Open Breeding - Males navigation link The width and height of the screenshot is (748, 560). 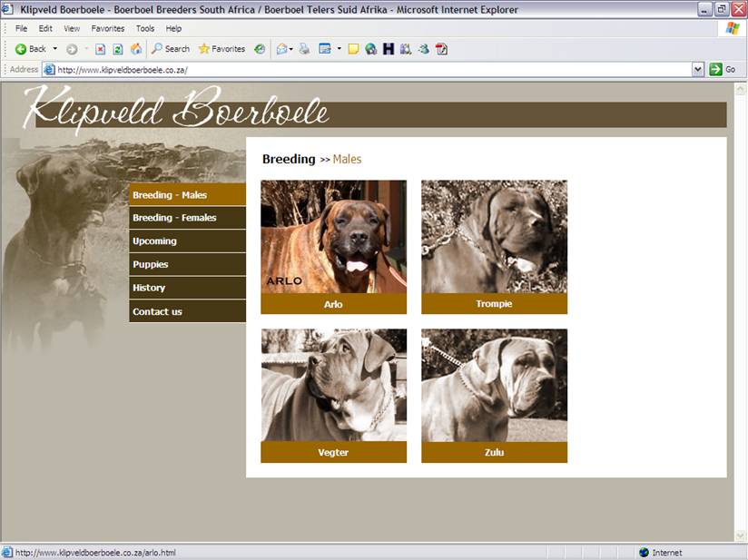187,194
